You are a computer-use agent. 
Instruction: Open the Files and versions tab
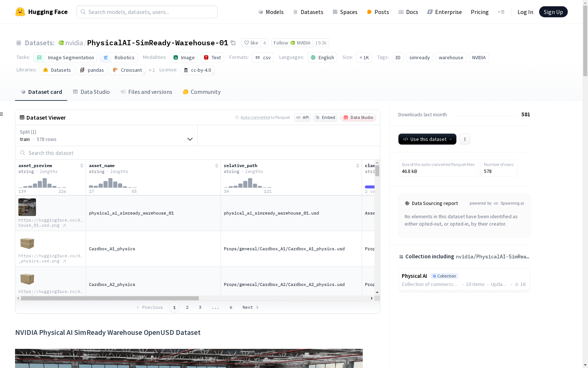(x=146, y=92)
